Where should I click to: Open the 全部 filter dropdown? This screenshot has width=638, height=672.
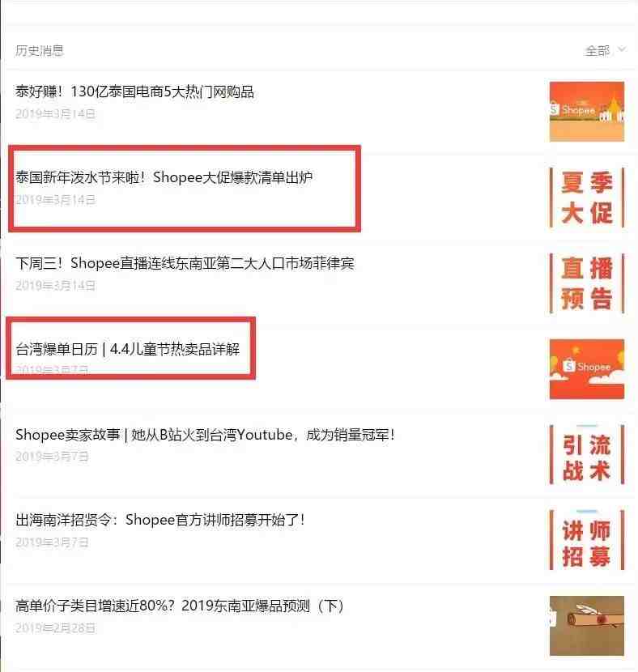[605, 50]
